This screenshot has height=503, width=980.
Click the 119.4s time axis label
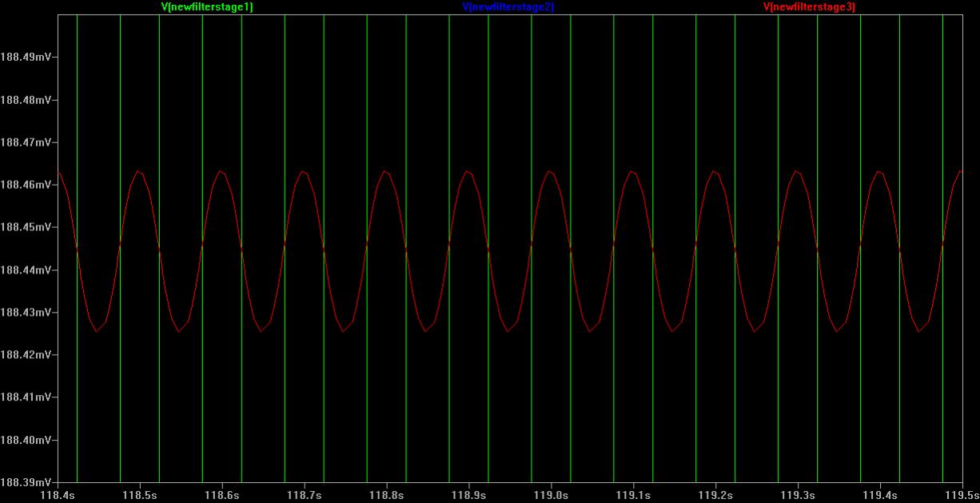tap(881, 496)
